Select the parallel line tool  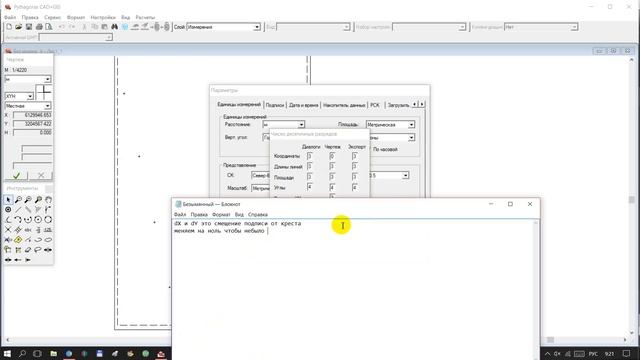28,209
